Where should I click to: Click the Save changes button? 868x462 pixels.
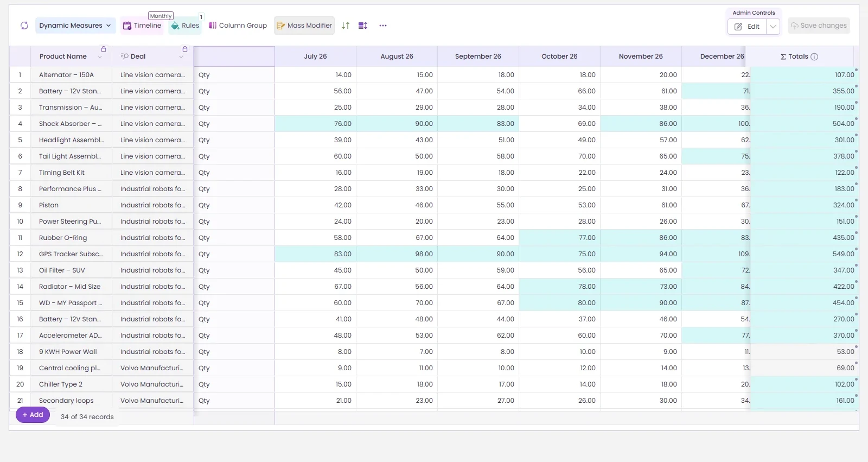819,26
